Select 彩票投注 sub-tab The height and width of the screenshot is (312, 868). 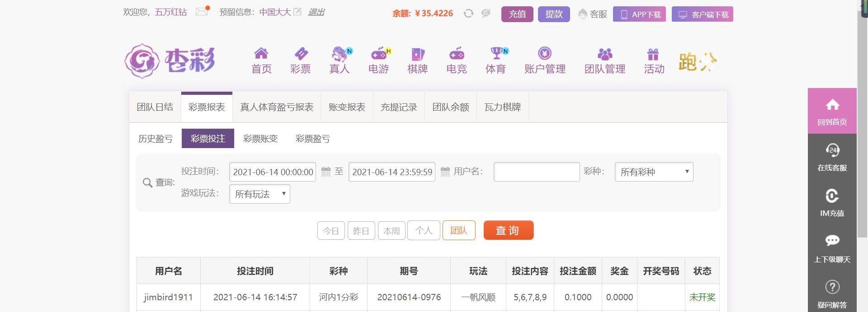click(208, 139)
